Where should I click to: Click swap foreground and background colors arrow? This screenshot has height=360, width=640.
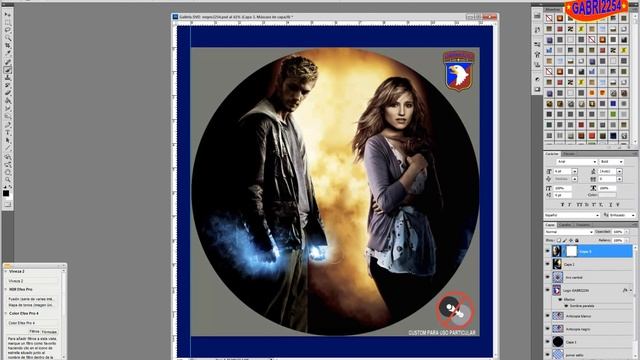[11, 187]
